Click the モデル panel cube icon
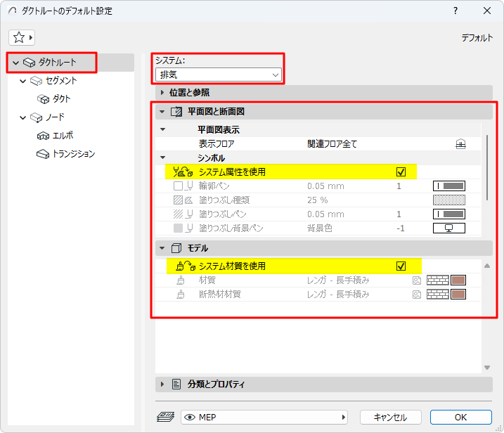 coord(176,248)
